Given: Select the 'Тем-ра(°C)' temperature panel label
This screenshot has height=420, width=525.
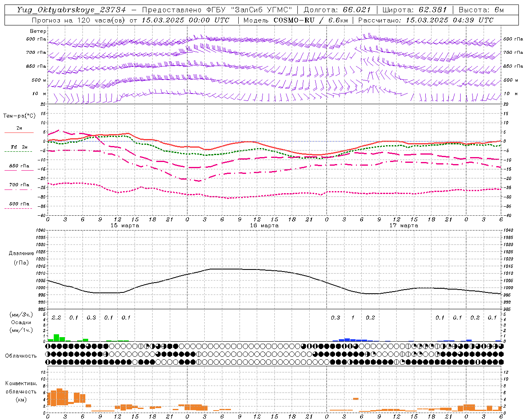Looking at the screenshot, I should 19,116.
